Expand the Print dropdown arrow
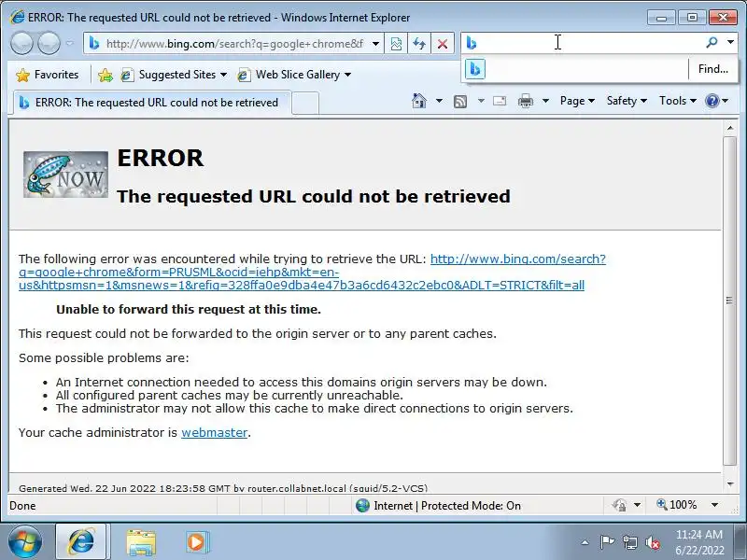This screenshot has width=747, height=560. 546,101
